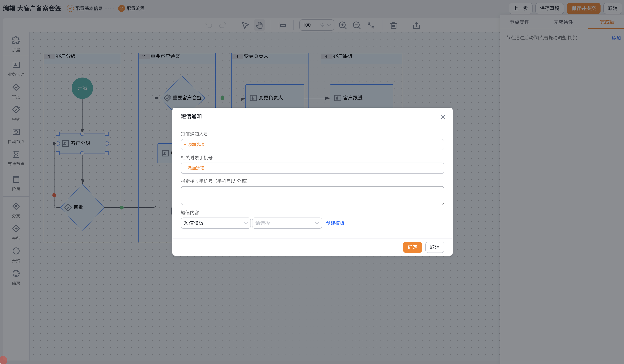This screenshot has height=364, width=624.
Task: Click +创建模板 link
Action: (x=334, y=223)
